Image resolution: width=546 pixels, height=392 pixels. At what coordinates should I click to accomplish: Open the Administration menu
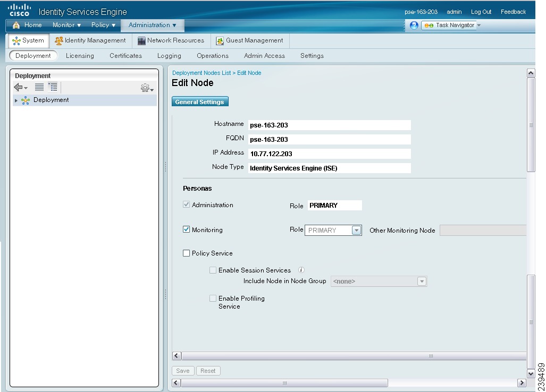152,25
